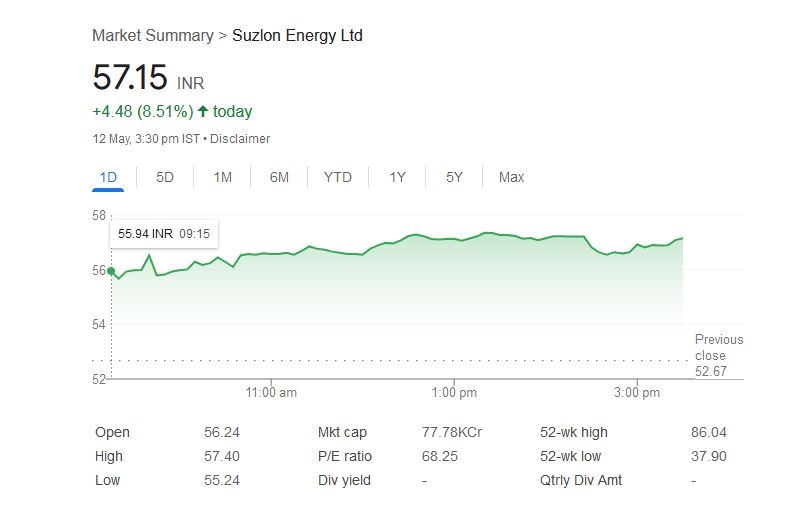The image size is (792, 511).
Task: Click the 11:00 am axis label
Action: [x=271, y=393]
